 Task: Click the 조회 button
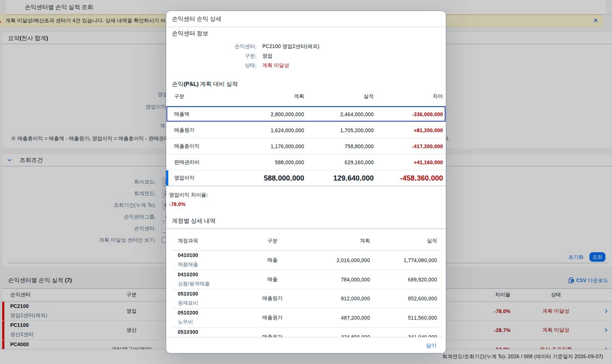coord(597,257)
